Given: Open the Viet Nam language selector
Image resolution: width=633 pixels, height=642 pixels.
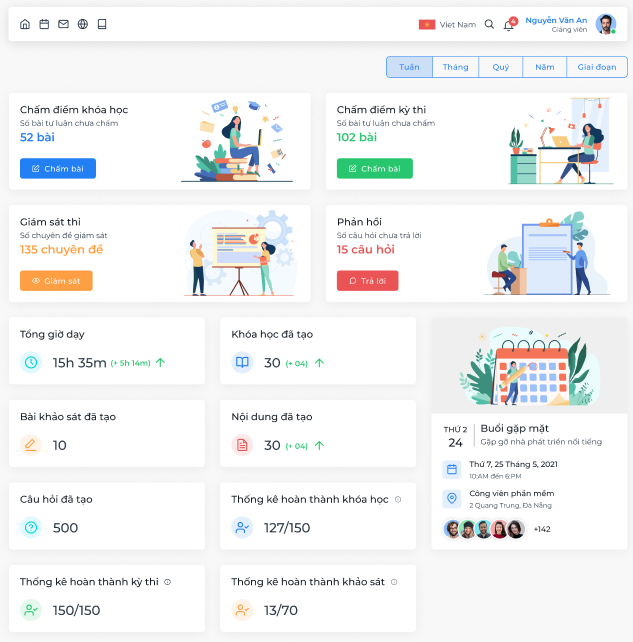Looking at the screenshot, I should (447, 24).
